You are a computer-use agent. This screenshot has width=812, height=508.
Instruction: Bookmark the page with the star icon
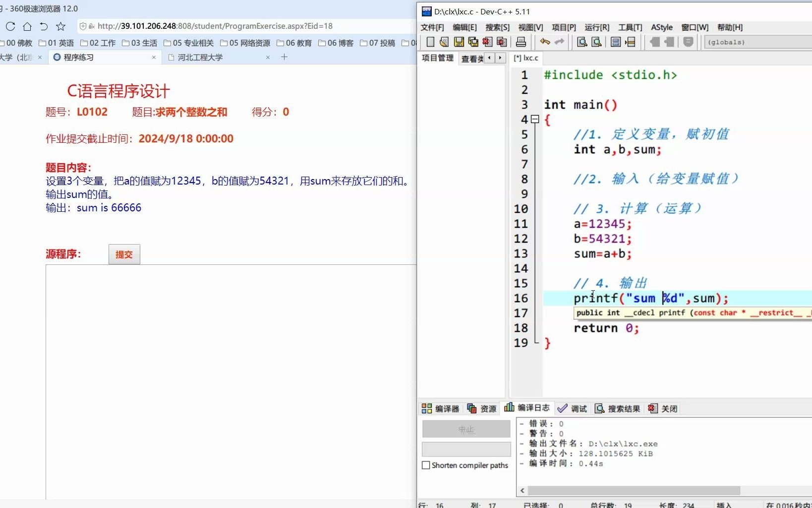click(x=60, y=26)
